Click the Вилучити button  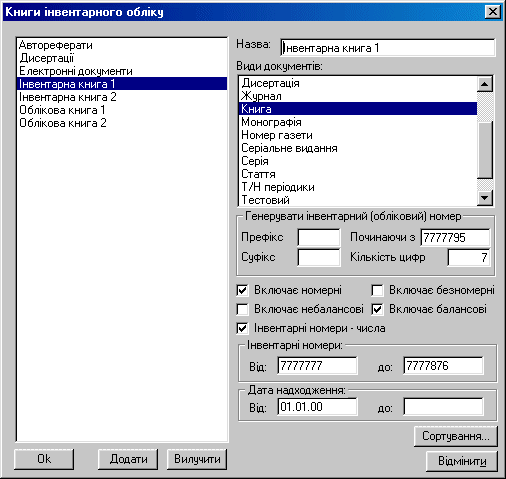click(197, 459)
